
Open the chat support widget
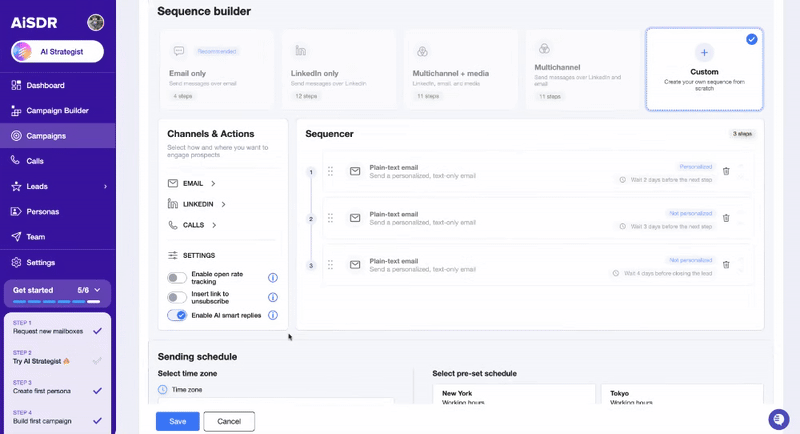tap(778, 418)
